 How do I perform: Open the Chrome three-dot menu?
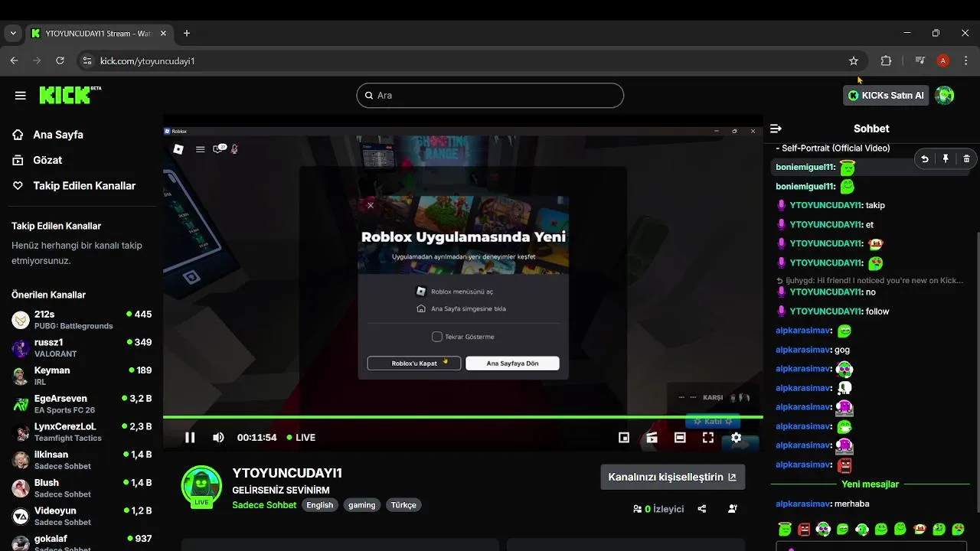[x=965, y=60]
